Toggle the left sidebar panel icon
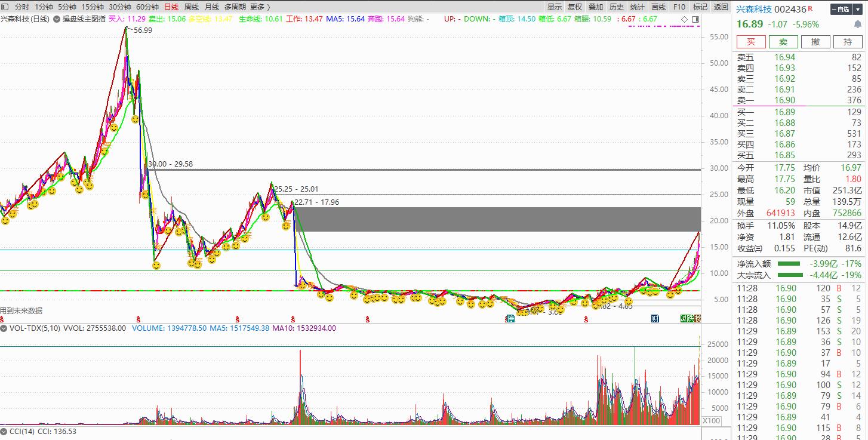This screenshot has width=868, height=440. click(x=4, y=7)
